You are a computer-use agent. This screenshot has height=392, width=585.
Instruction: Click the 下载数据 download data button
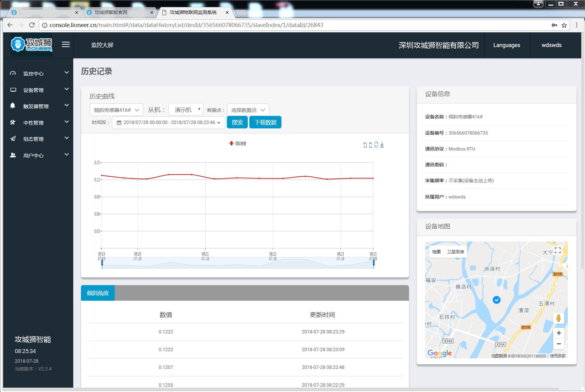point(265,122)
